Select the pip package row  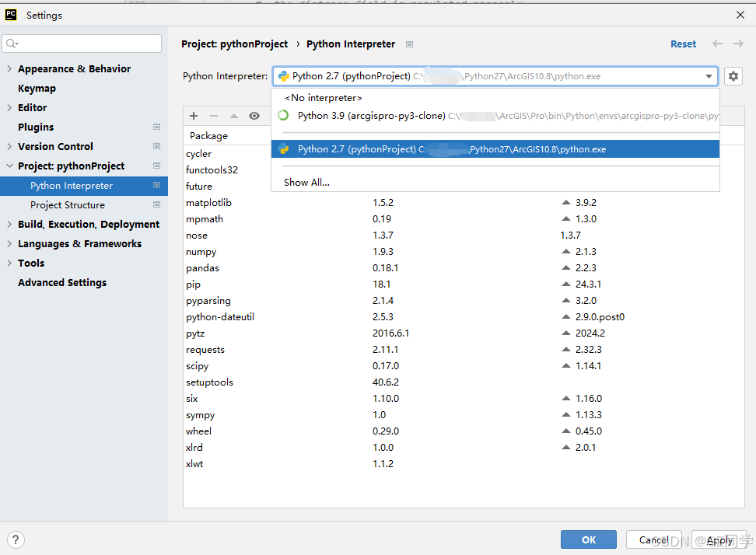coord(464,284)
